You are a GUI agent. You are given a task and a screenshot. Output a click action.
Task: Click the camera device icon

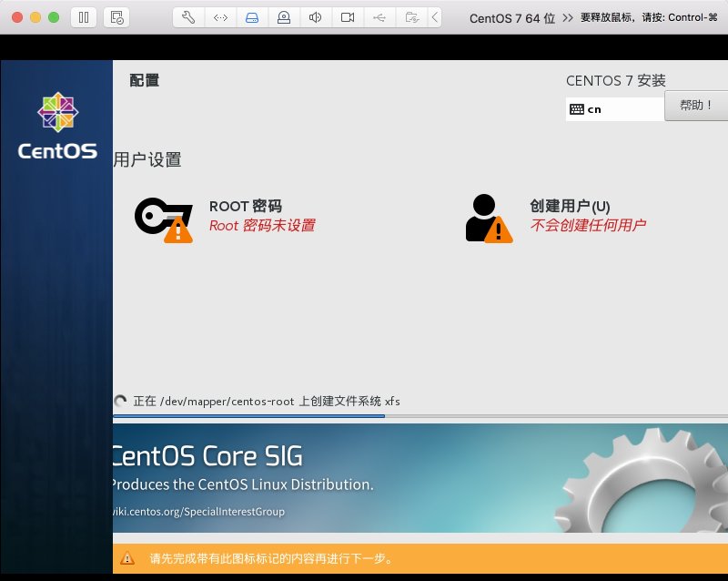pos(348,17)
